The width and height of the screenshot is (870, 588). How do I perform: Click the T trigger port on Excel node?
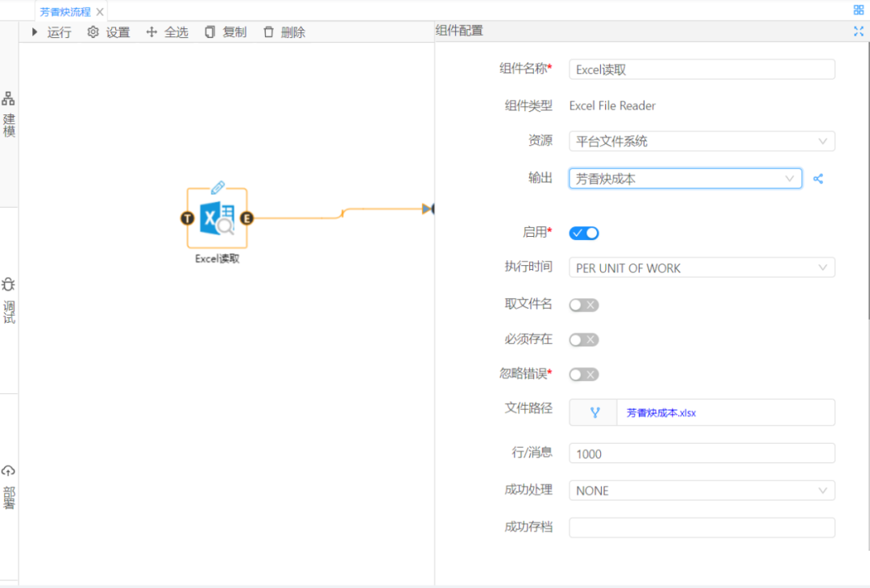pyautogui.click(x=187, y=218)
